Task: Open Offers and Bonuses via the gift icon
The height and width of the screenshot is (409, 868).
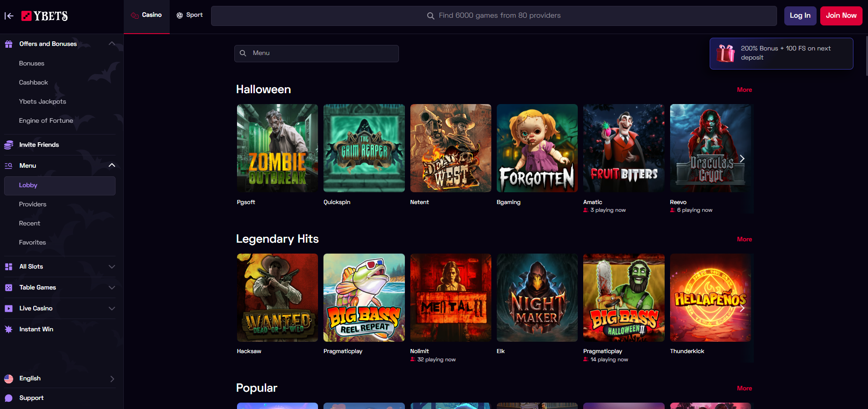Action: coord(9,44)
